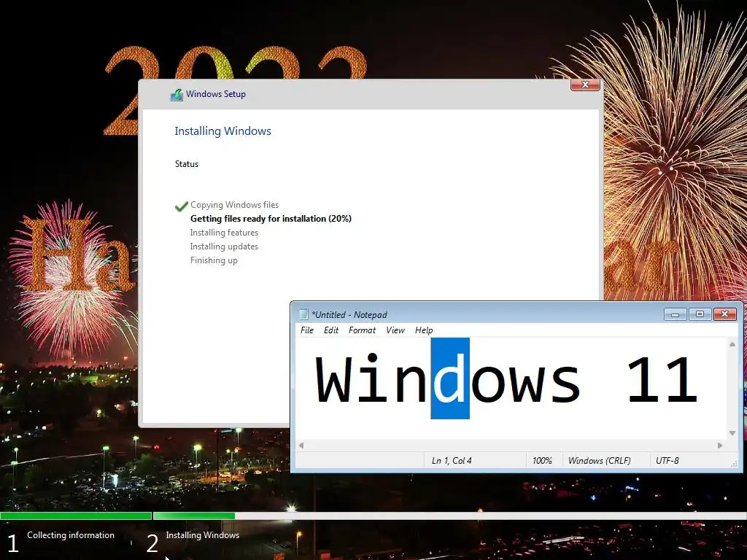Minimize the Notepad window
This screenshot has height=560, width=747.
[x=675, y=314]
